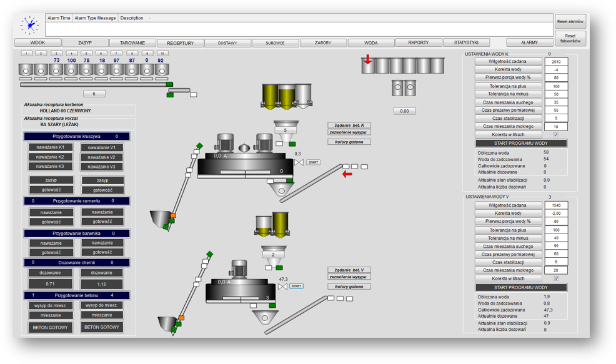Edit Czas przerwy pomiarowej field showing 55
Screen dimensions: 616x364
pos(556,111)
